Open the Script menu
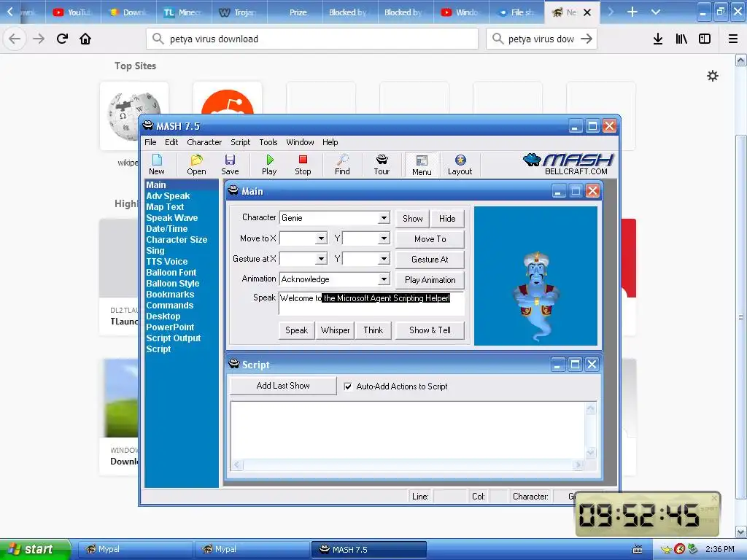Screen dimensions: 747x560 [x=240, y=142]
